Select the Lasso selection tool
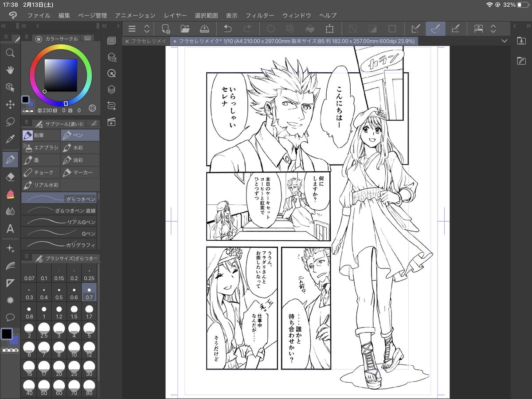The height and width of the screenshot is (399, 532). (10, 122)
